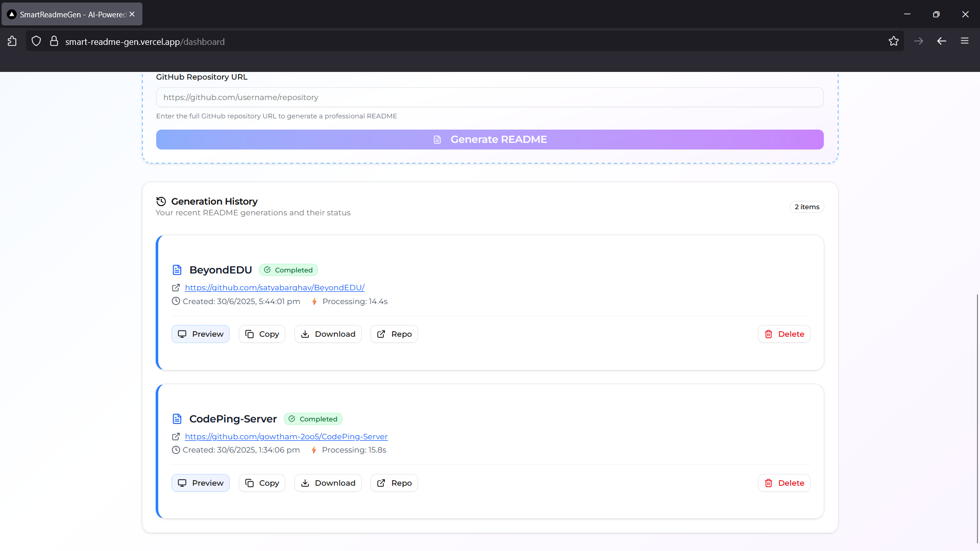
Task: Bookmark this page with the star icon
Action: 893,41
